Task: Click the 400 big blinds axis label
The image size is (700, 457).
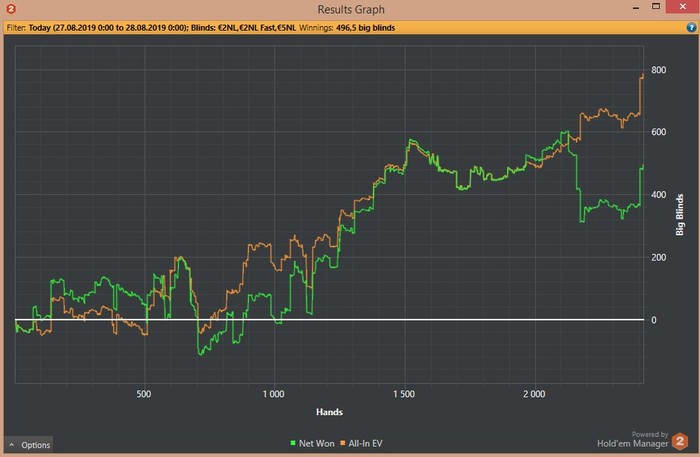Action: click(x=658, y=195)
